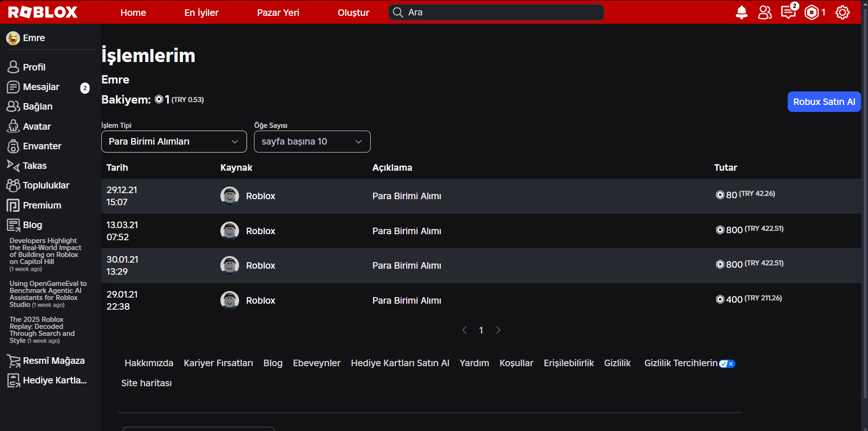Viewport: 868px width, 431px height.
Task: Click Roblox avatar in the 30.01.21 row
Action: click(x=230, y=265)
